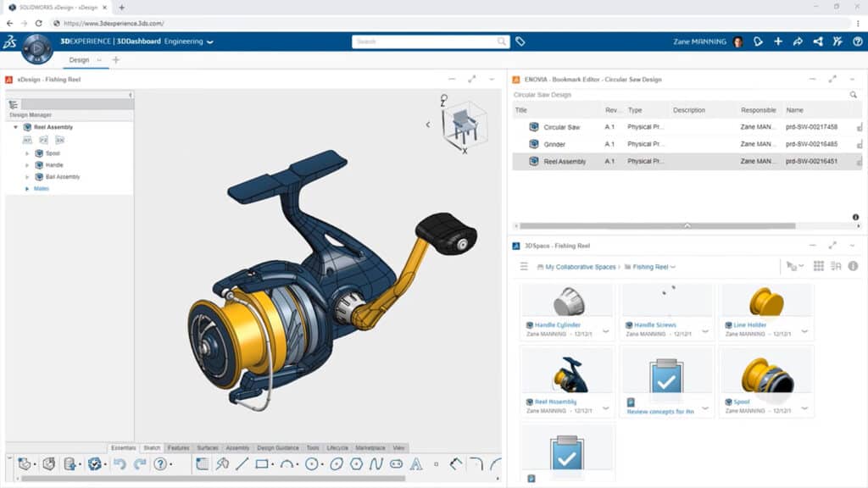The image size is (868, 488).
Task: Open the Fishing Reel breadcrumb dropdown
Action: coord(672,266)
